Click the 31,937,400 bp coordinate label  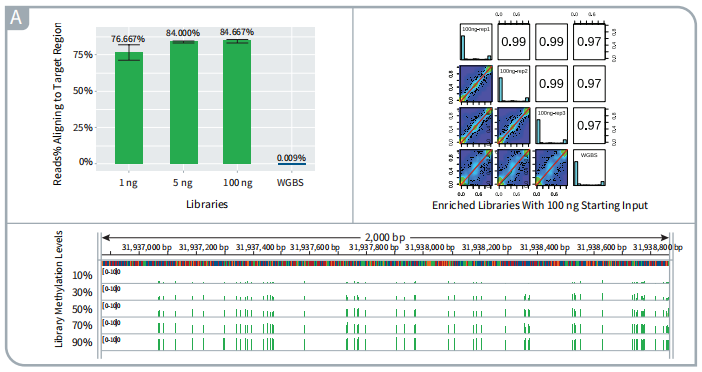(x=261, y=248)
